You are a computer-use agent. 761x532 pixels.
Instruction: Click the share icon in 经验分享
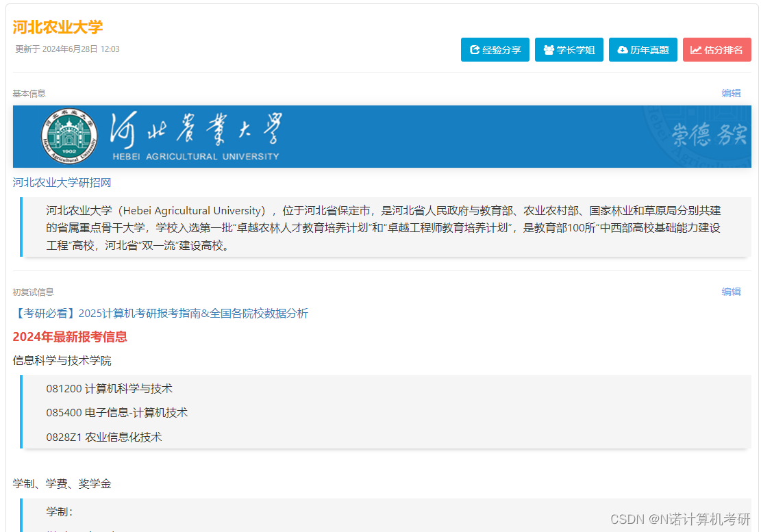click(475, 49)
